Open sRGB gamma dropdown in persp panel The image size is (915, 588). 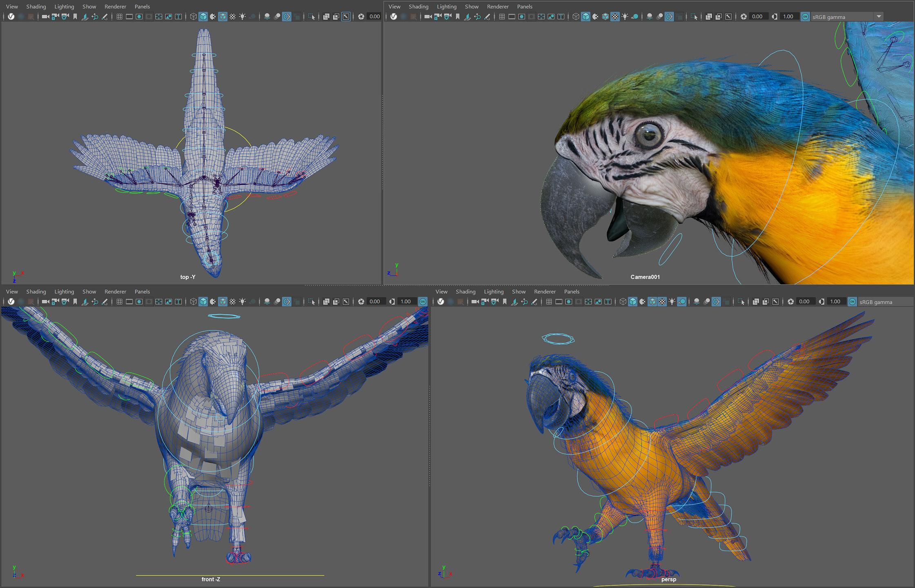pyautogui.click(x=885, y=302)
